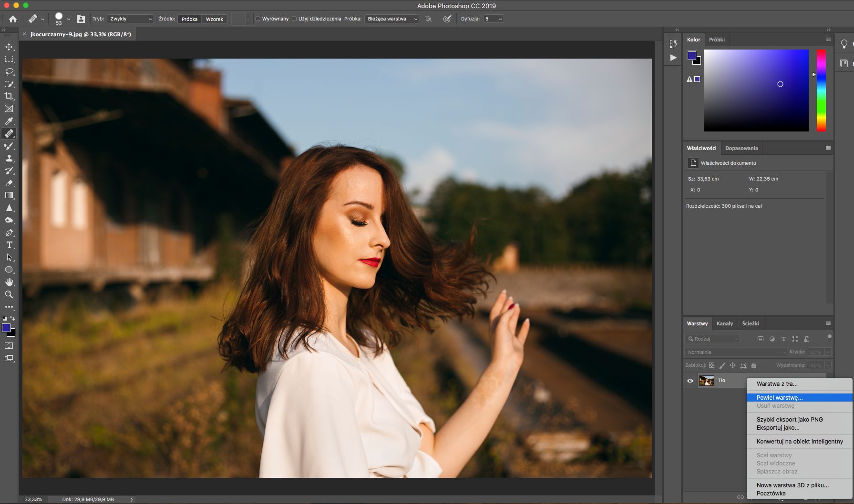Viewport: 854px width, 504px height.
Task: Select the Gradient tool
Action: pos(9,195)
